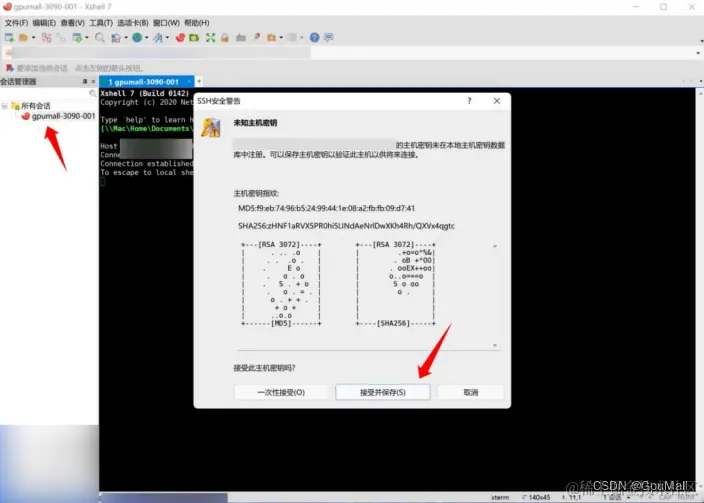This screenshot has width=704, height=503.
Task: Open Help with blue question mark icon
Action: click(314, 38)
